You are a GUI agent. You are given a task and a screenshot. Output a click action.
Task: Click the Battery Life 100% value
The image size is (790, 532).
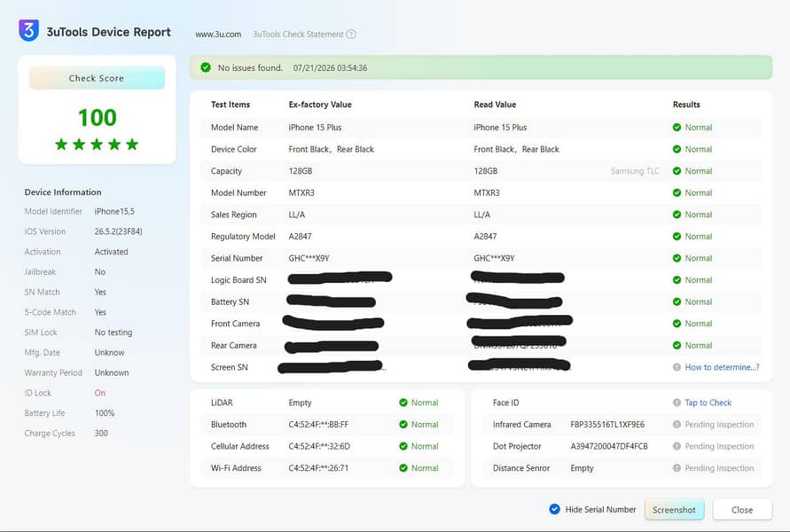tap(105, 413)
